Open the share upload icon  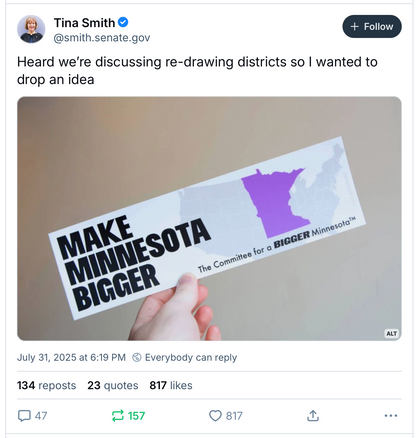(x=313, y=416)
